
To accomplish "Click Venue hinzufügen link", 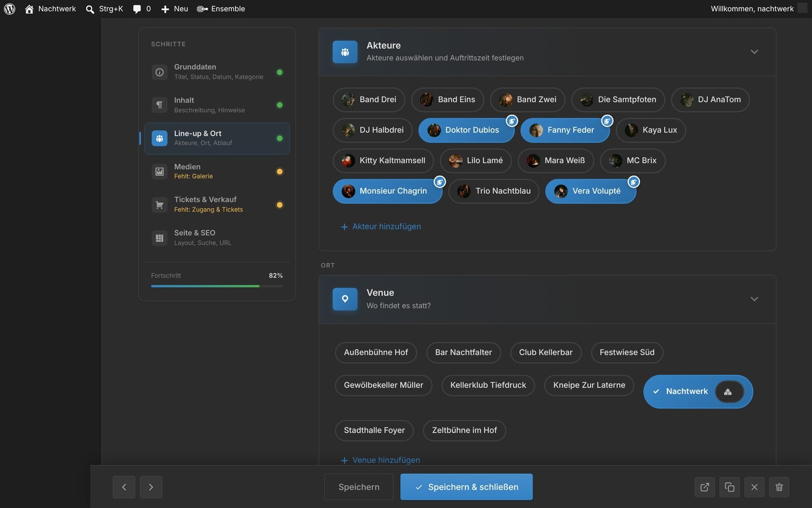I will (x=380, y=460).
